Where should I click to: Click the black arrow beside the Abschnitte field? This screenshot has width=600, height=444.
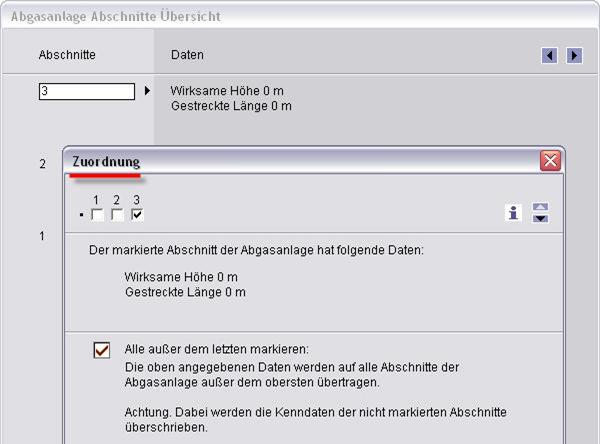pyautogui.click(x=147, y=91)
